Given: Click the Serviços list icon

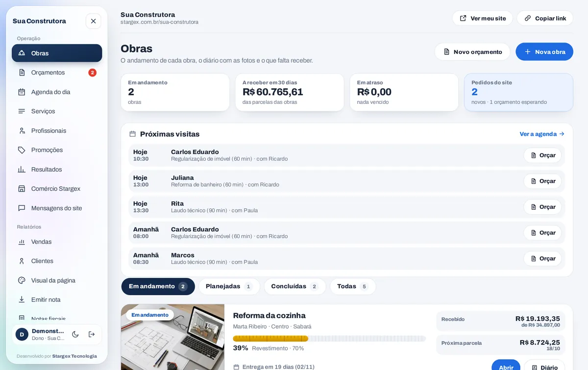Looking at the screenshot, I should click(x=22, y=111).
